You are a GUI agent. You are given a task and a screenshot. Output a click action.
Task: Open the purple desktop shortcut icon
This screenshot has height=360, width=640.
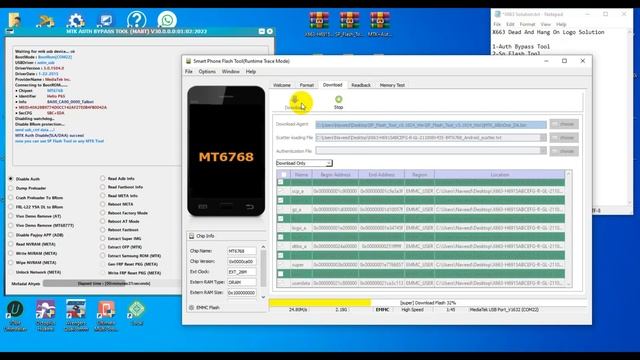coord(45,310)
